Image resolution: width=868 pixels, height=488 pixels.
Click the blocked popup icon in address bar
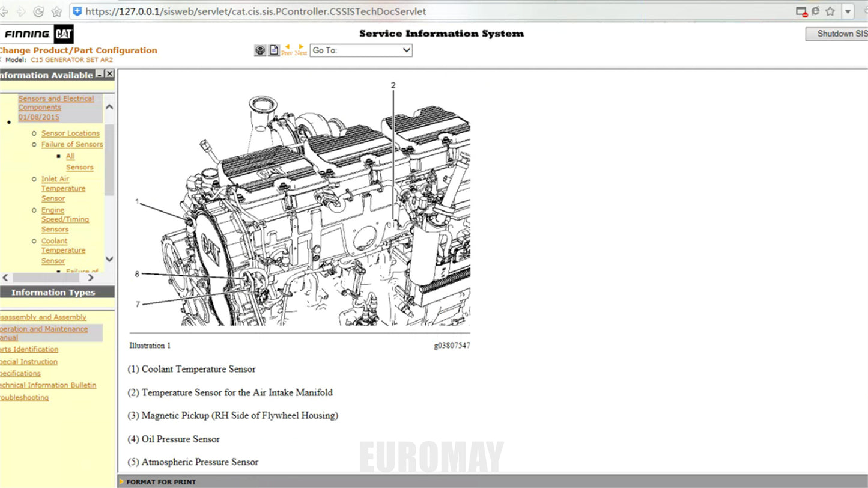pos(801,11)
